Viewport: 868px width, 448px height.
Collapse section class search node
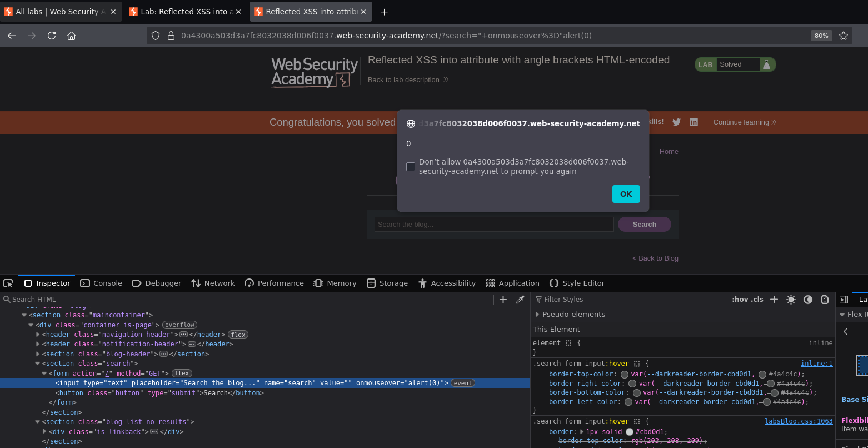pyautogui.click(x=38, y=364)
